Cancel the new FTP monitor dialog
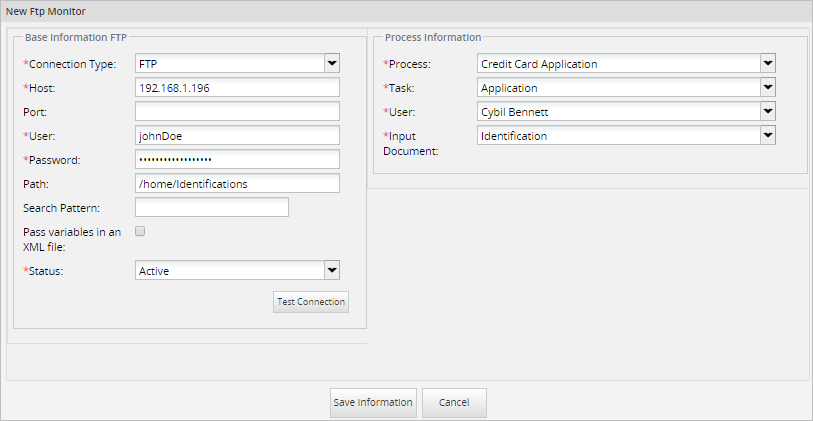This screenshot has height=421, width=813. [454, 402]
